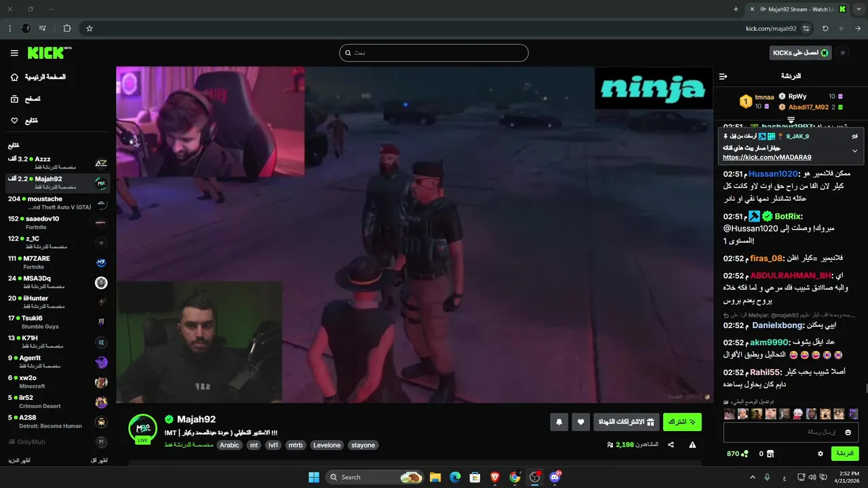Collapse sidebar list with Show less
The width and height of the screenshot is (868, 488).
pos(99,460)
